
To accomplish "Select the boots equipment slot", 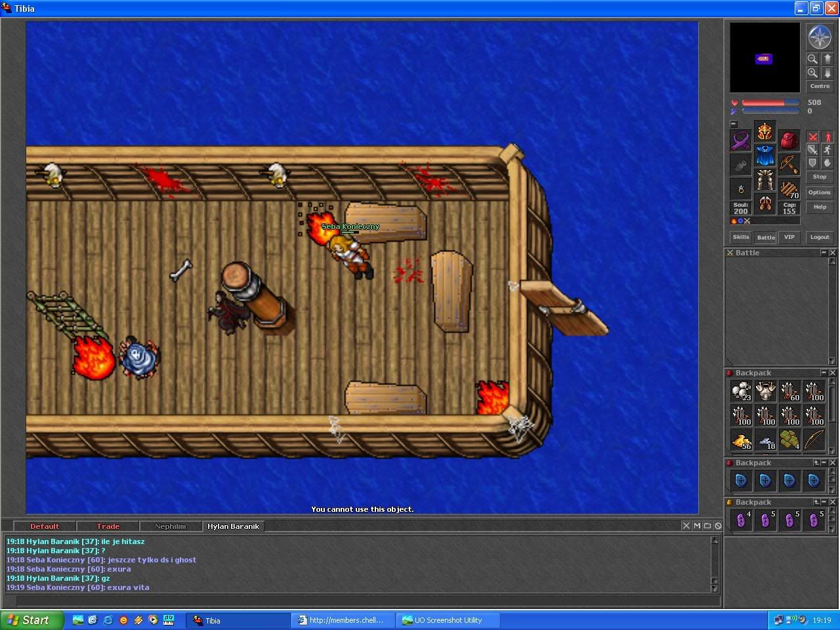I will 765,203.
